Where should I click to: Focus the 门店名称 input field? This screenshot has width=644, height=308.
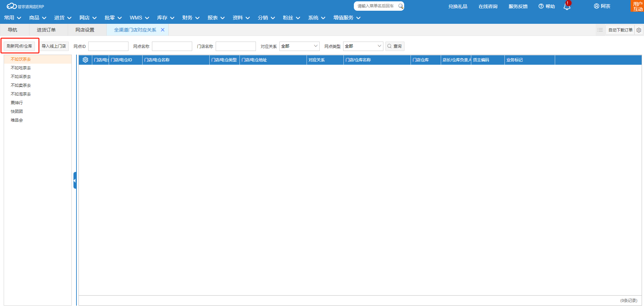(236, 46)
